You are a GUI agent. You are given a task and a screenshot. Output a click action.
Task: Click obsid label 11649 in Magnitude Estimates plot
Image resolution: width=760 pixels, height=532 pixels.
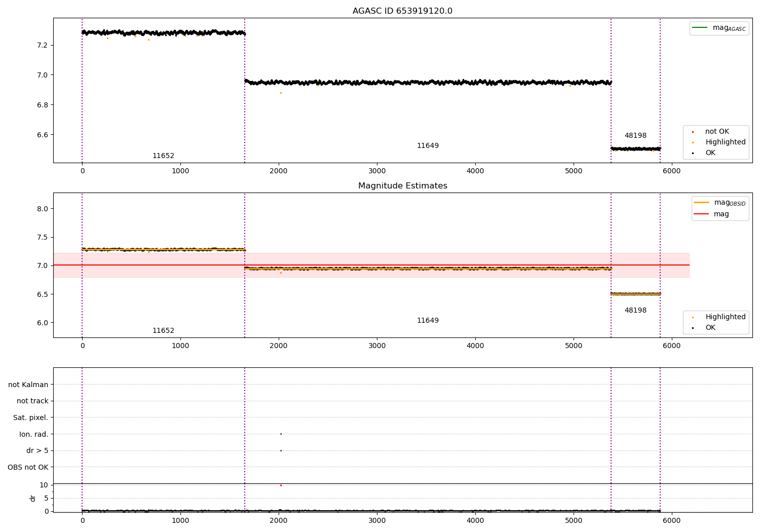(x=428, y=321)
